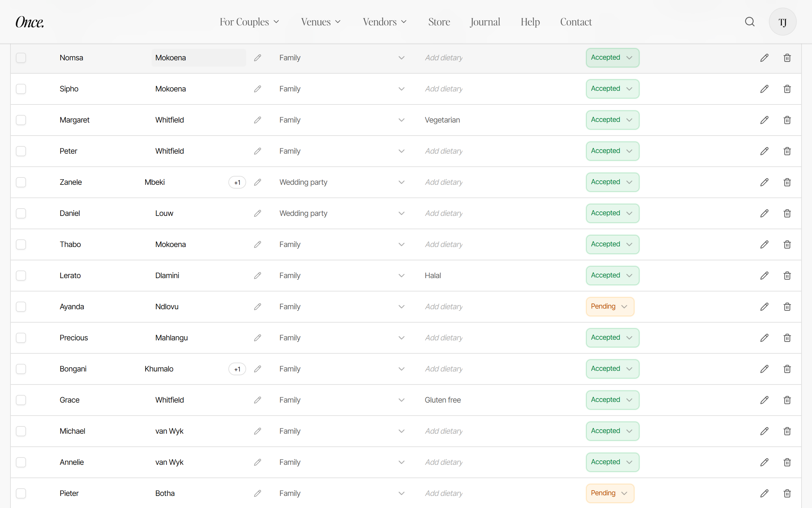This screenshot has height=508, width=812.
Task: Select Ayanda Ndlovu's checkbox
Action: [21, 307]
